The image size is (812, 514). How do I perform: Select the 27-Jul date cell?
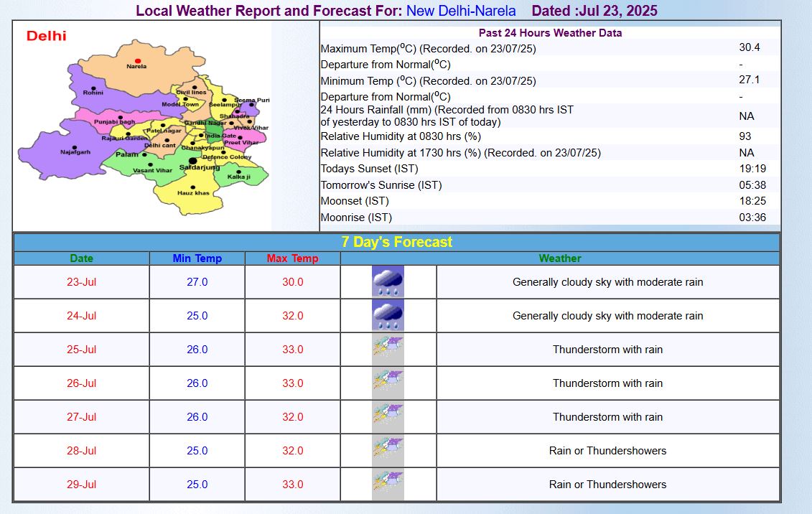pyautogui.click(x=81, y=416)
